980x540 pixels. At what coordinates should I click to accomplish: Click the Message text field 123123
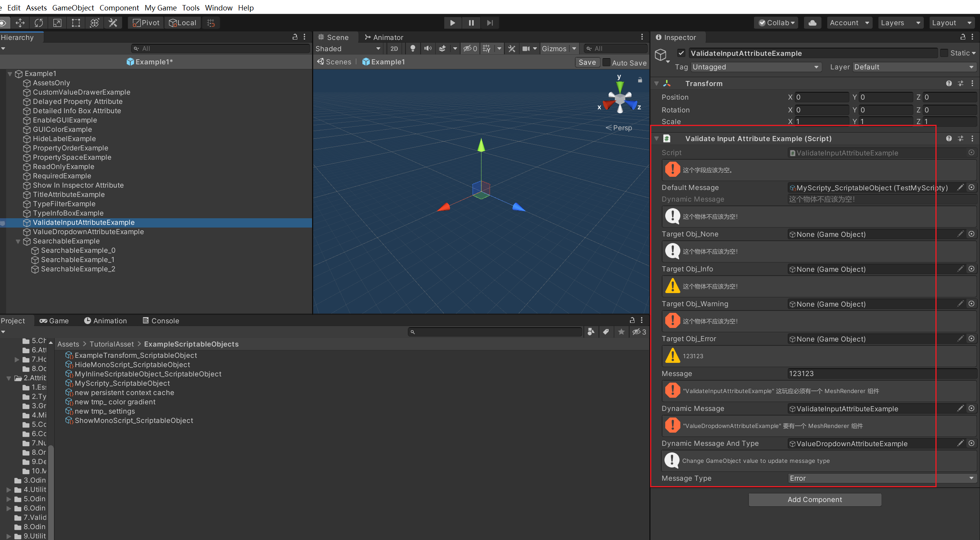(880, 374)
